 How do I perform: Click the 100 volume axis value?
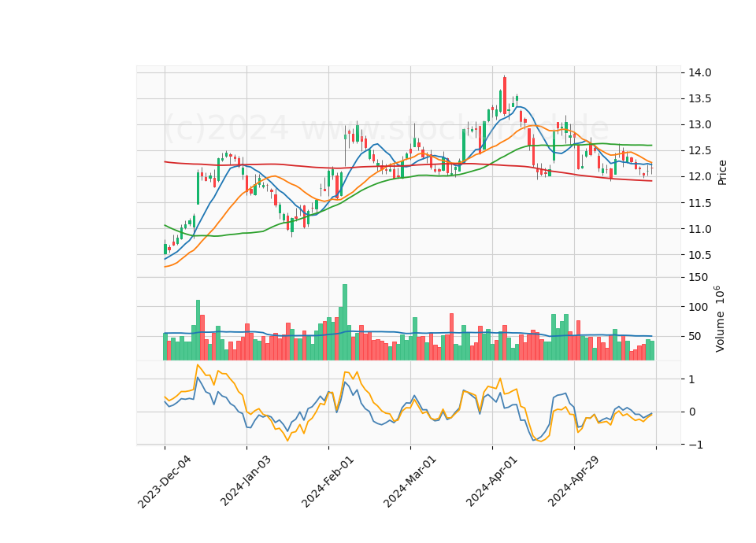coord(699,307)
